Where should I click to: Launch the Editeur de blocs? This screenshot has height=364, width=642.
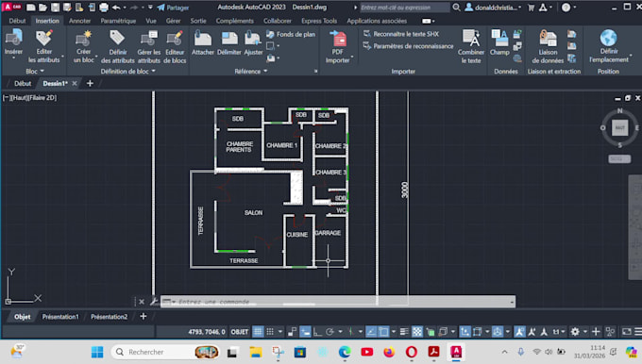point(175,46)
